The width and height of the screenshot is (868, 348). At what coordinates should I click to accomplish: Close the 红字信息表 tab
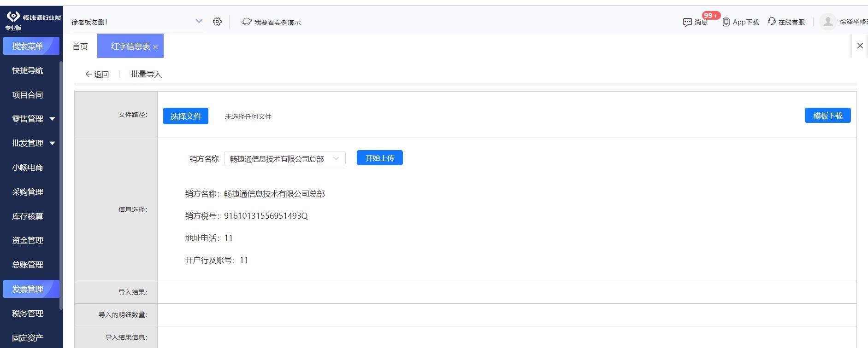point(155,47)
